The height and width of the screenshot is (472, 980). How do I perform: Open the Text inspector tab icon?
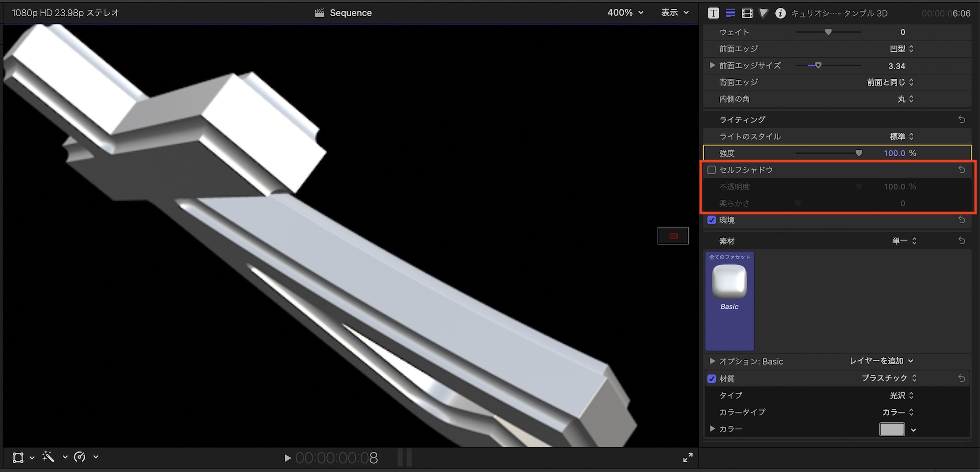tap(713, 13)
